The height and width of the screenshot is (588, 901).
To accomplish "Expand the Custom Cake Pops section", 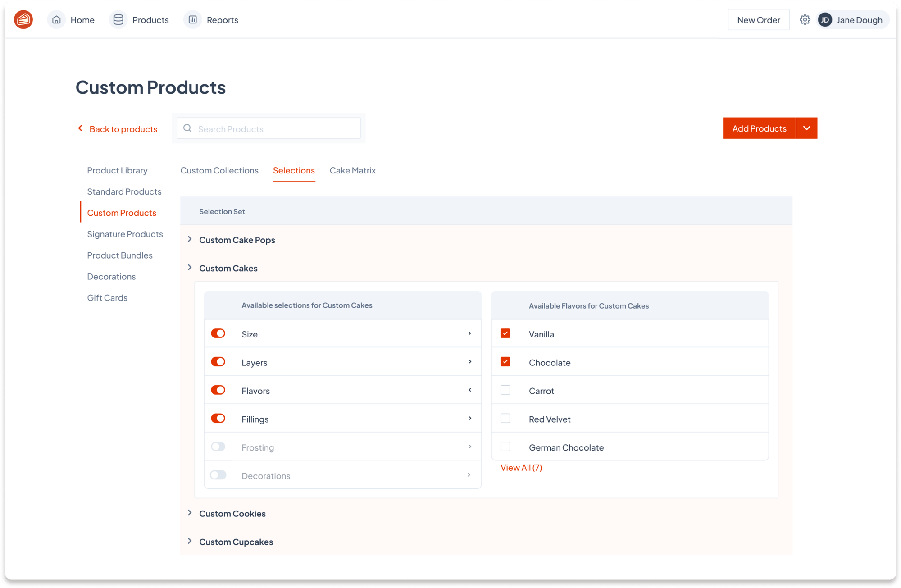I will pos(190,239).
